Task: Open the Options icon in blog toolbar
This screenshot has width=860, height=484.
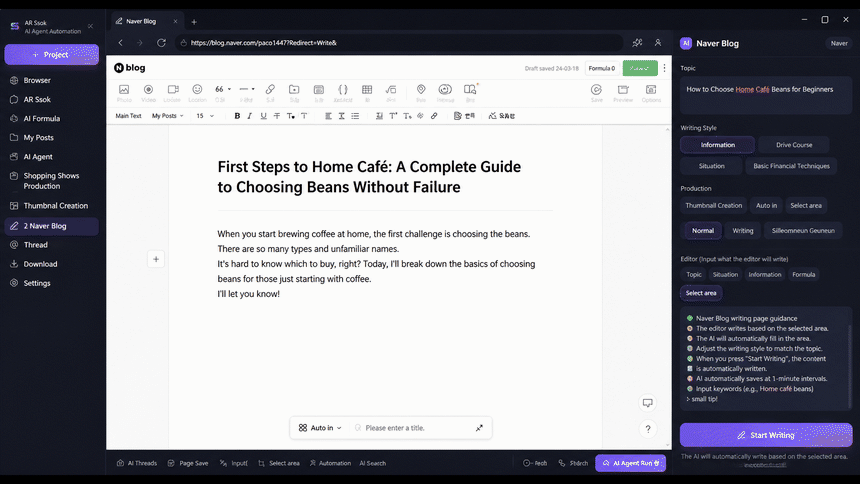Action: pos(651,93)
